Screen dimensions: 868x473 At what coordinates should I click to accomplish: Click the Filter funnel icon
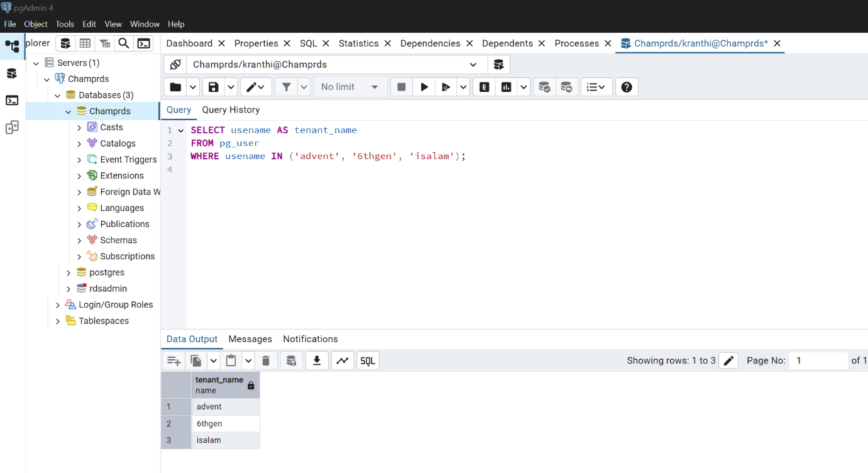286,87
